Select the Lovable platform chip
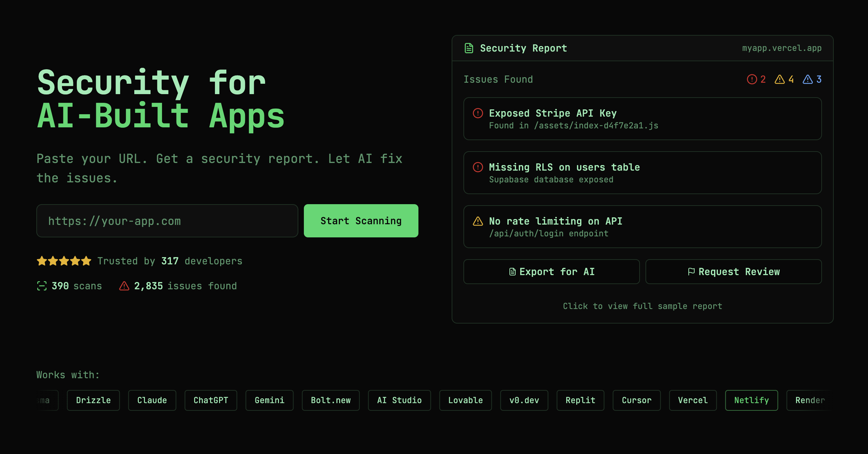 pyautogui.click(x=465, y=400)
